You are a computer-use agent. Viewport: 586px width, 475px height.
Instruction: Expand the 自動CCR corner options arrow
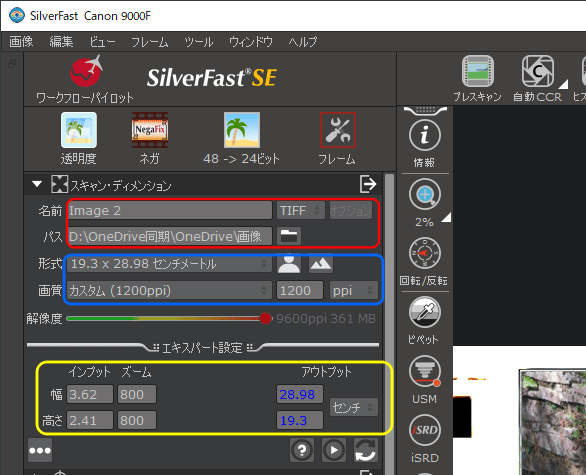click(563, 84)
